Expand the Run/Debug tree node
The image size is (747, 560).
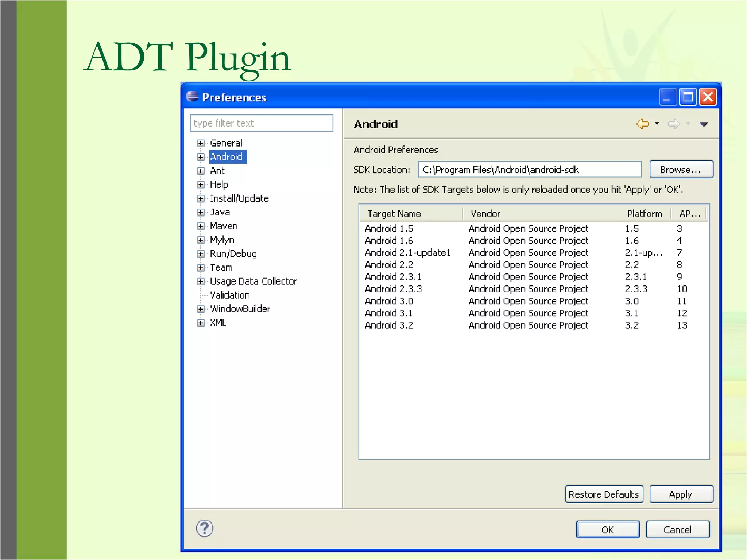(200, 254)
